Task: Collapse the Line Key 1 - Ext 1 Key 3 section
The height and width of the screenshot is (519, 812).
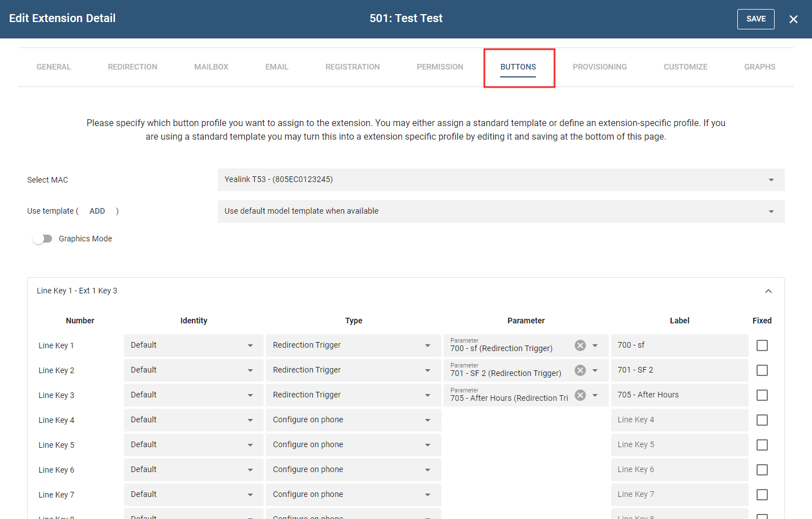Action: tap(768, 291)
